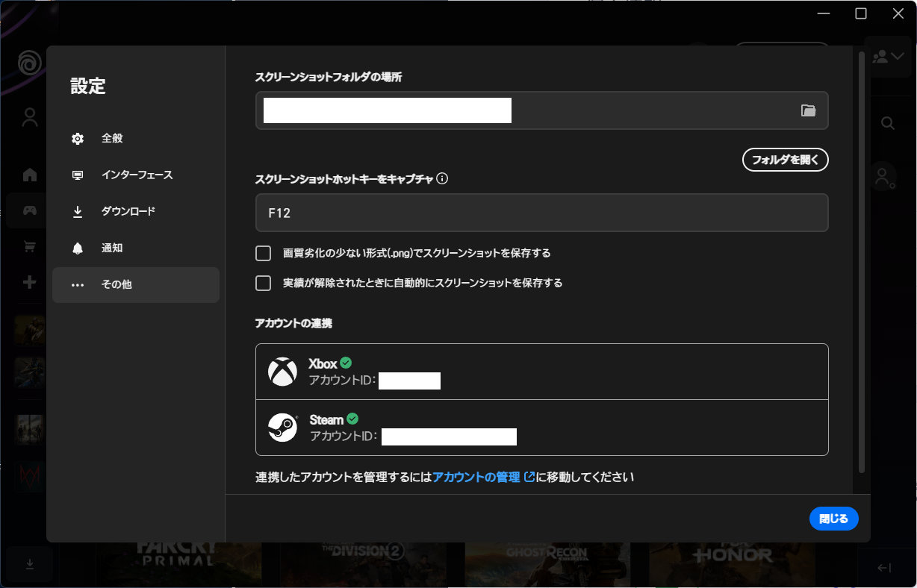The height and width of the screenshot is (588, 917).
Task: Select the インターフェース settings tab
Action: (135, 175)
